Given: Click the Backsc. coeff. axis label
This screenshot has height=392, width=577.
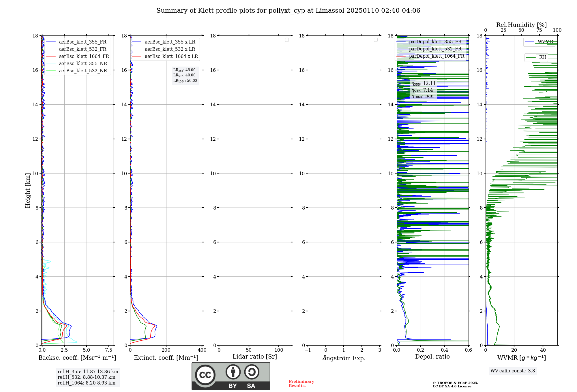Looking at the screenshot, I should (77, 358).
